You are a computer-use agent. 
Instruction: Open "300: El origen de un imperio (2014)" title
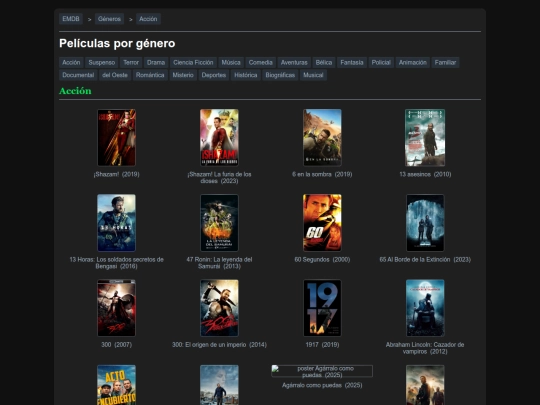click(219, 344)
